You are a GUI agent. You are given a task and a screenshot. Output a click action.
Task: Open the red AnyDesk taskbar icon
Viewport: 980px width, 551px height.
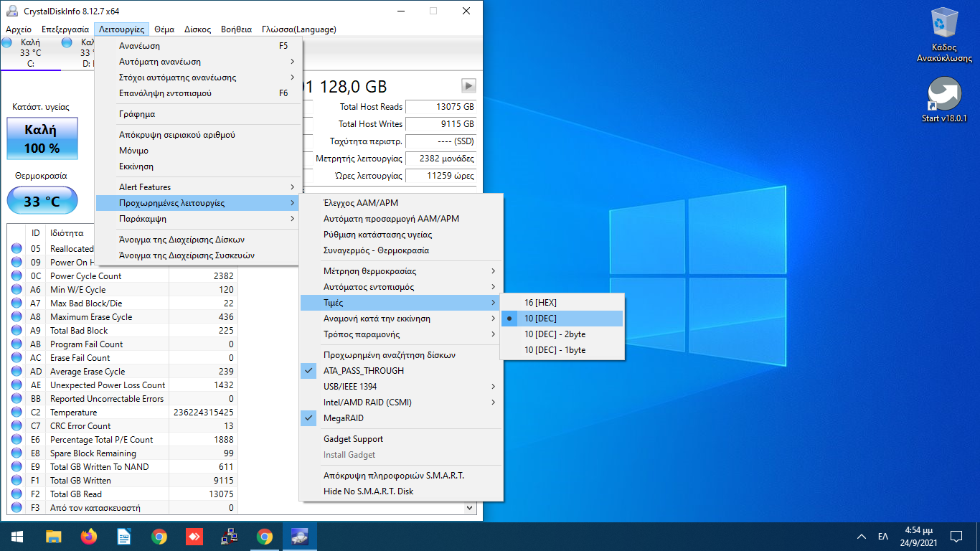(x=194, y=537)
